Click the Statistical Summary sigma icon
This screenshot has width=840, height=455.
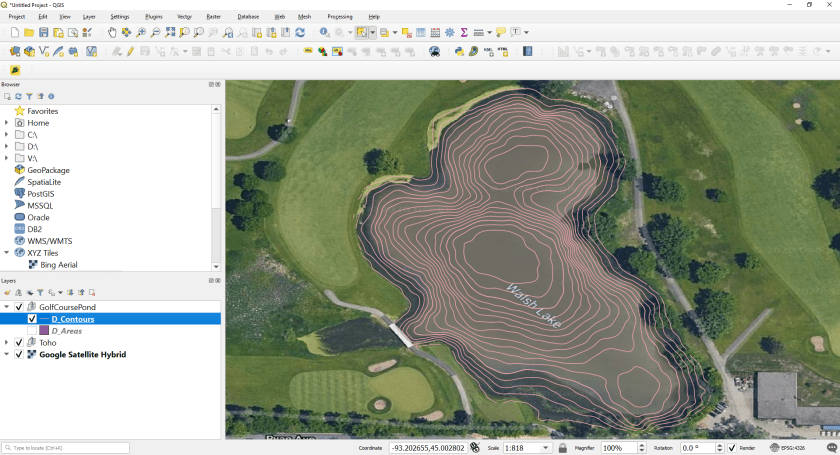pos(464,33)
